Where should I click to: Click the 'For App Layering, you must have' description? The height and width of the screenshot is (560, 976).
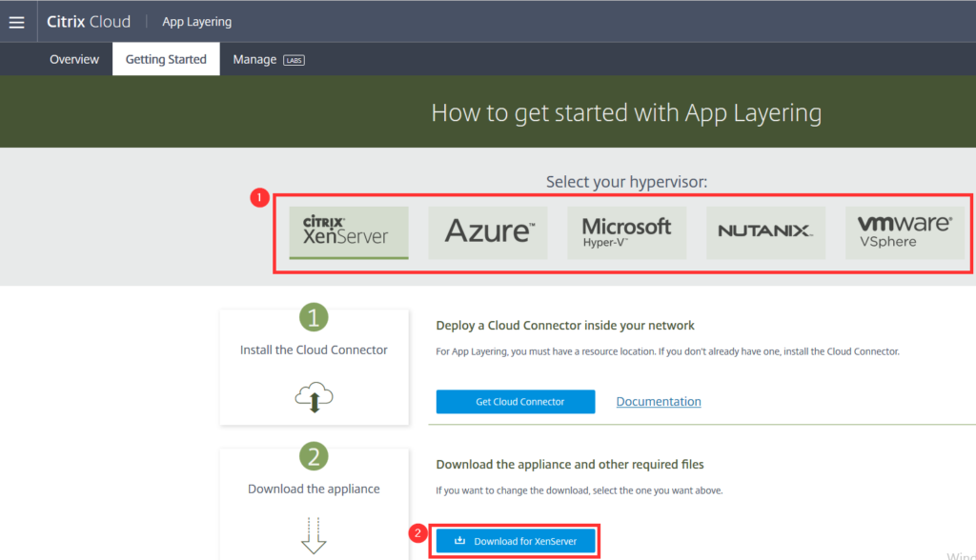667,351
